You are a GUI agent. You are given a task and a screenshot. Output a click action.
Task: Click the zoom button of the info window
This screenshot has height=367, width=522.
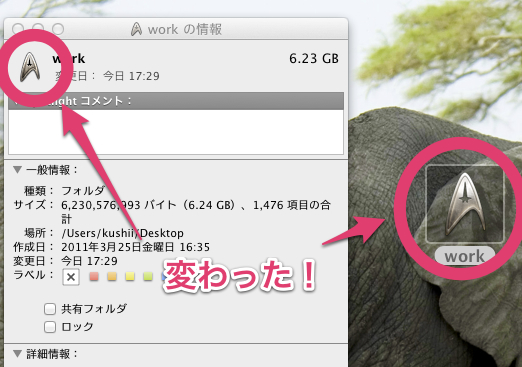pyautogui.click(x=58, y=29)
